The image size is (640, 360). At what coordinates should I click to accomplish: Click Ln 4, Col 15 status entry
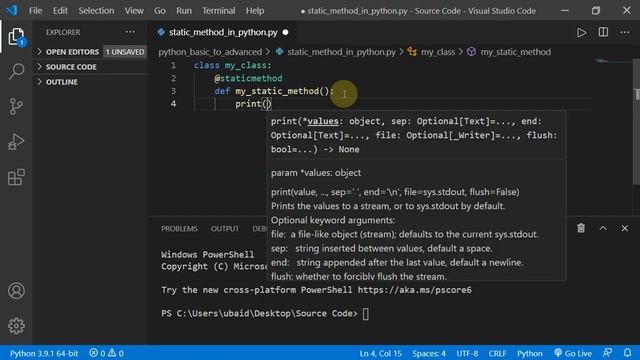(380, 353)
